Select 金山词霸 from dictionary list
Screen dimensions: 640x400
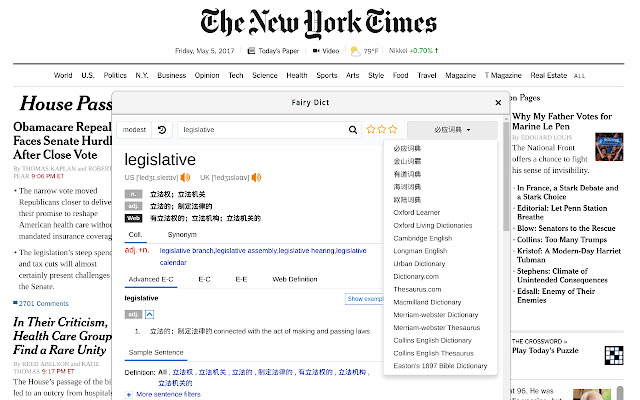click(x=407, y=161)
